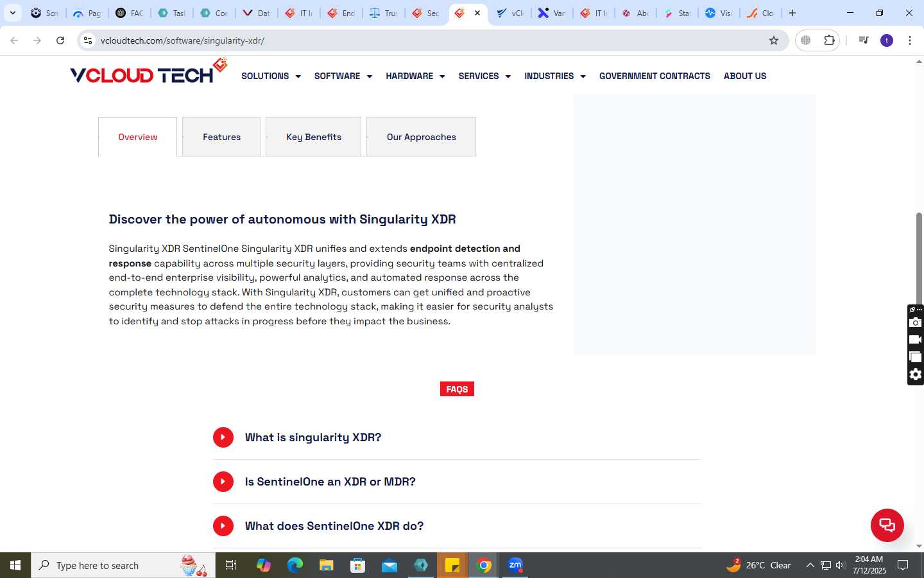Reload the current page
The height and width of the screenshot is (578, 924).
click(x=60, y=40)
